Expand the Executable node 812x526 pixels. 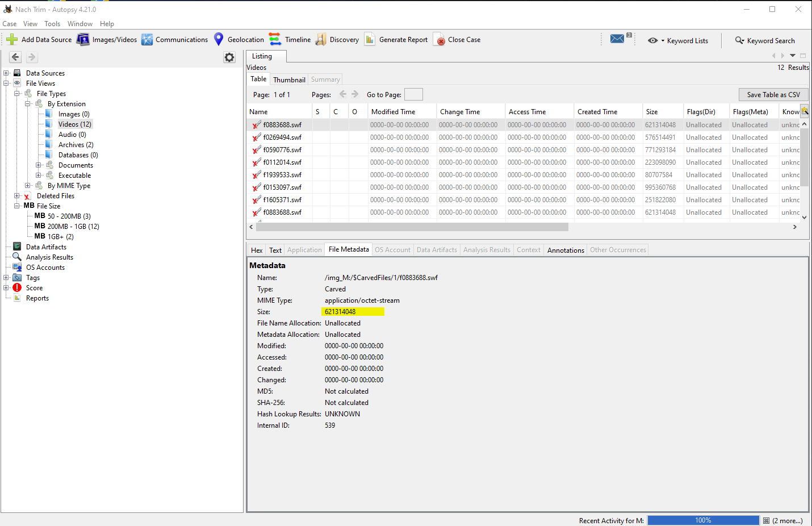[39, 175]
